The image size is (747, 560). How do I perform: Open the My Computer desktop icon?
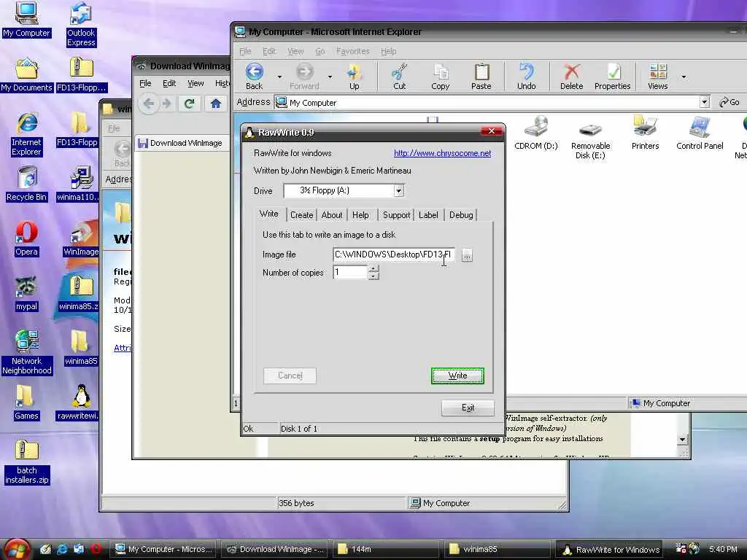click(26, 20)
